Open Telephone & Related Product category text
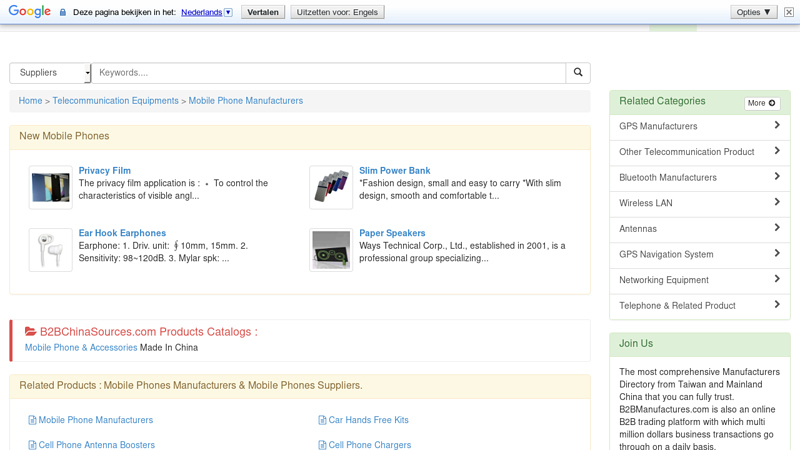 677,305
